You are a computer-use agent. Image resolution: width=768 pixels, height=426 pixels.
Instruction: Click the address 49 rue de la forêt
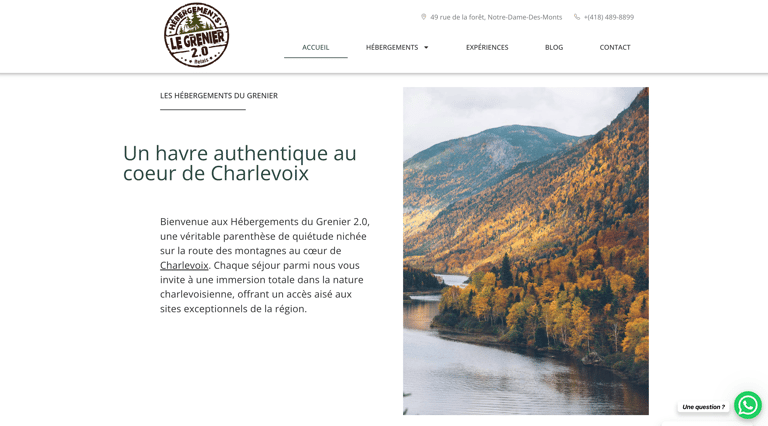(496, 17)
